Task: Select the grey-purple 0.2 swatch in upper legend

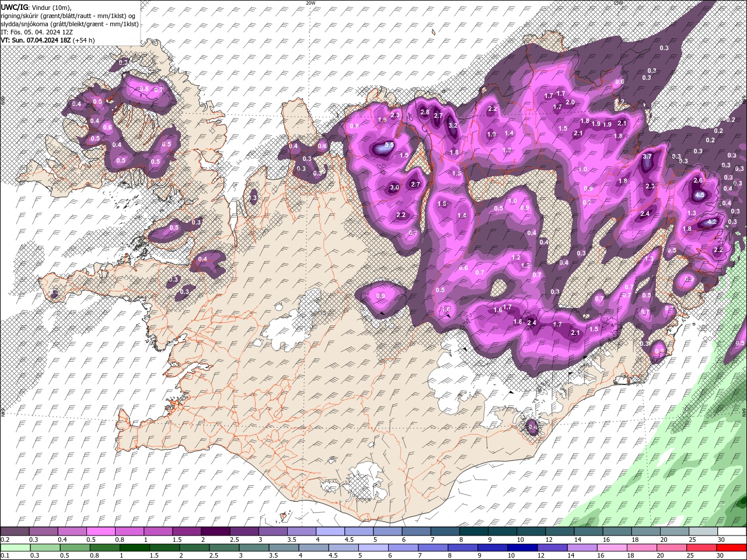Action: pos(15,531)
